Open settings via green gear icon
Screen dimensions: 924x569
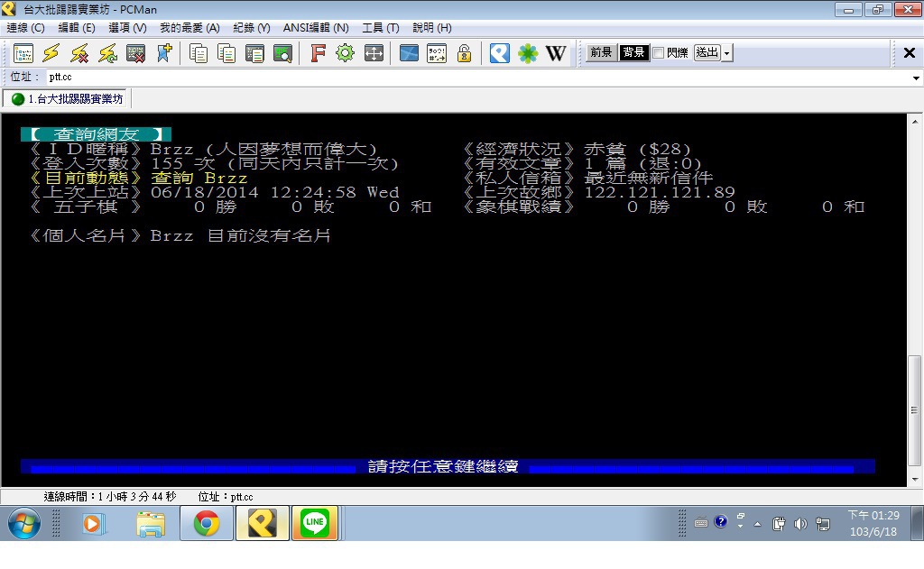pos(346,53)
